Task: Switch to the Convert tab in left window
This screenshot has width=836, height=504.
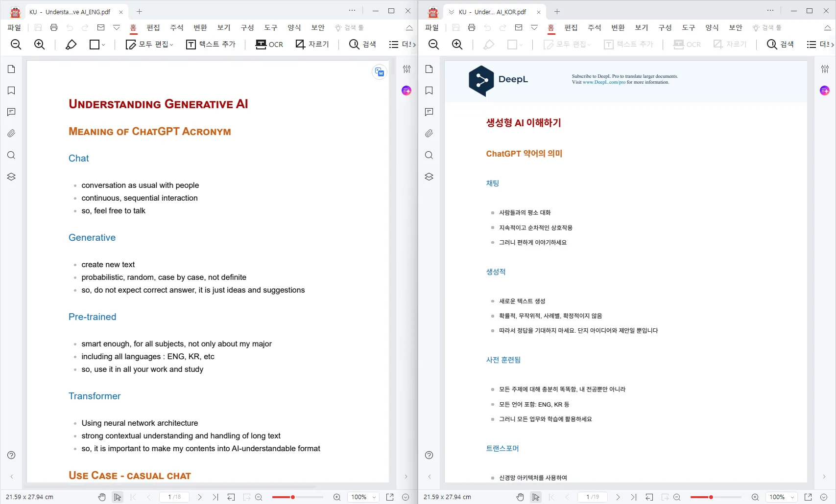Action: [200, 27]
